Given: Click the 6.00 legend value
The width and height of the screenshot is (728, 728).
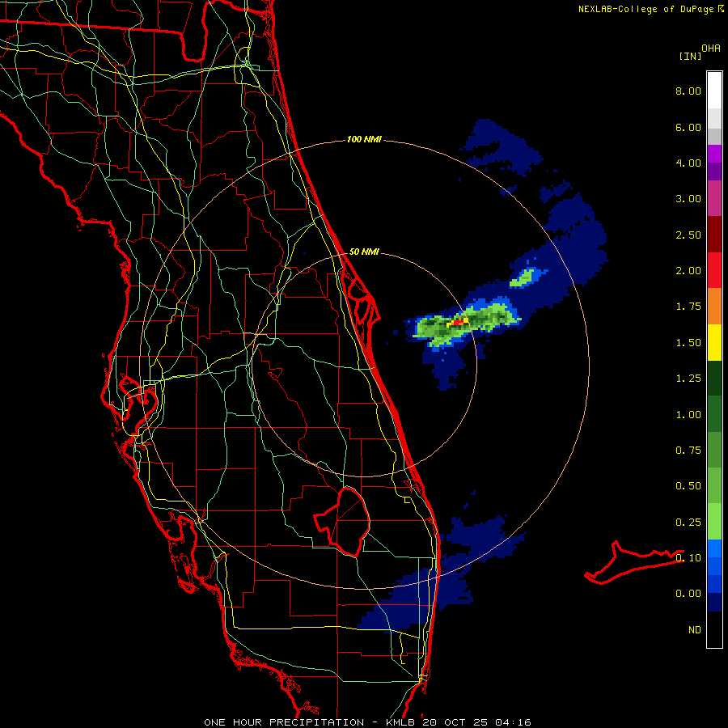Looking at the screenshot, I should (688, 127).
